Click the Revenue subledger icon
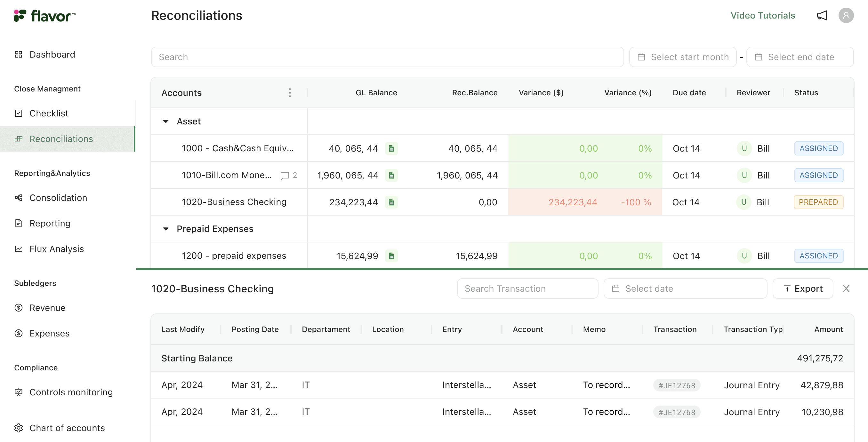The image size is (868, 442). [19, 307]
